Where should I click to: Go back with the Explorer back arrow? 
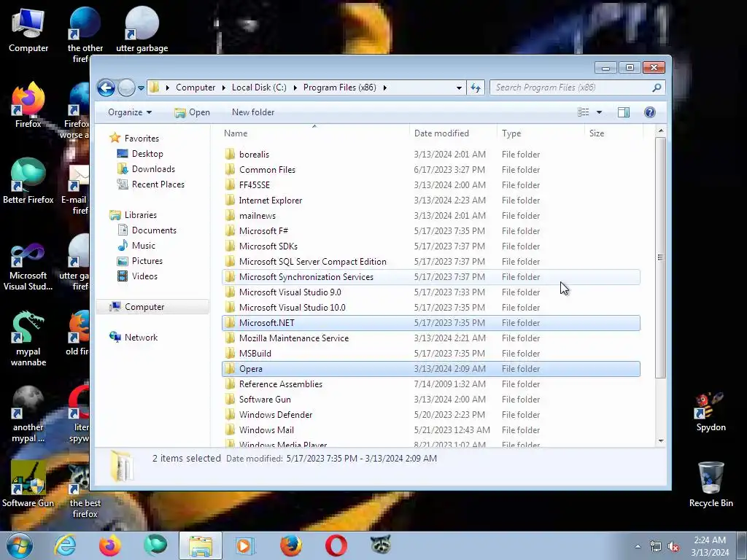point(106,87)
